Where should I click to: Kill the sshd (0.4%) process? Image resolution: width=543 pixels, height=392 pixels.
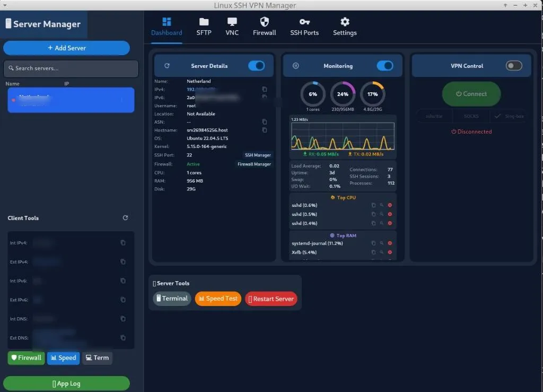pyautogui.click(x=390, y=223)
